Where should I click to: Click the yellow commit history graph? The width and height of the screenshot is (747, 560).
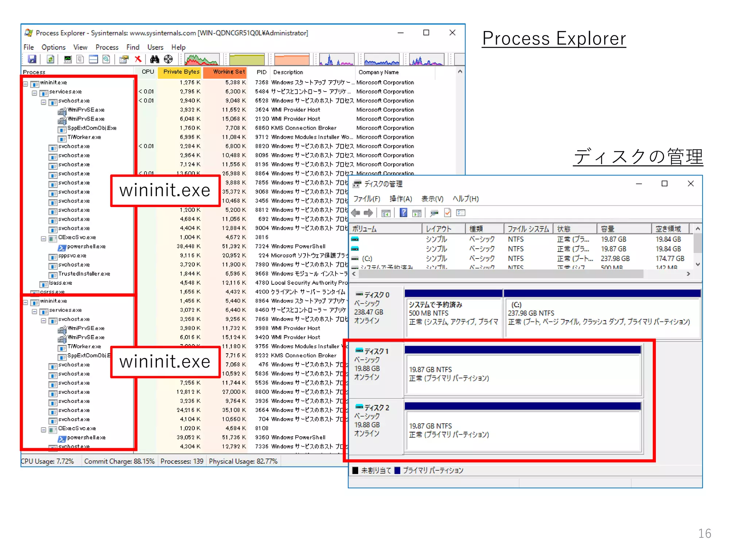point(247,59)
